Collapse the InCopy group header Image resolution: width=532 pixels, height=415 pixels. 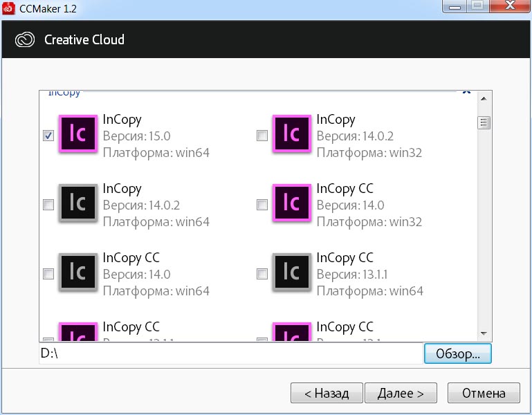[x=466, y=92]
